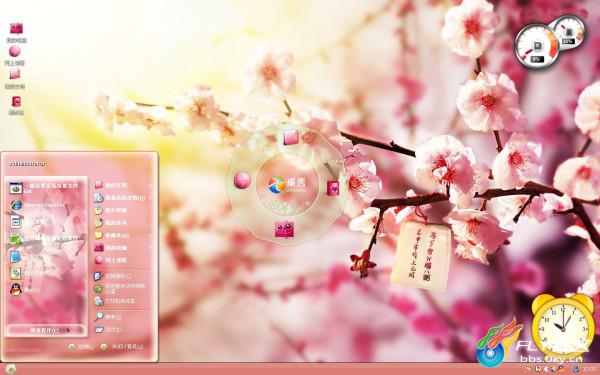
Task: Click the Turn Off Computer button
Action: [122, 347]
